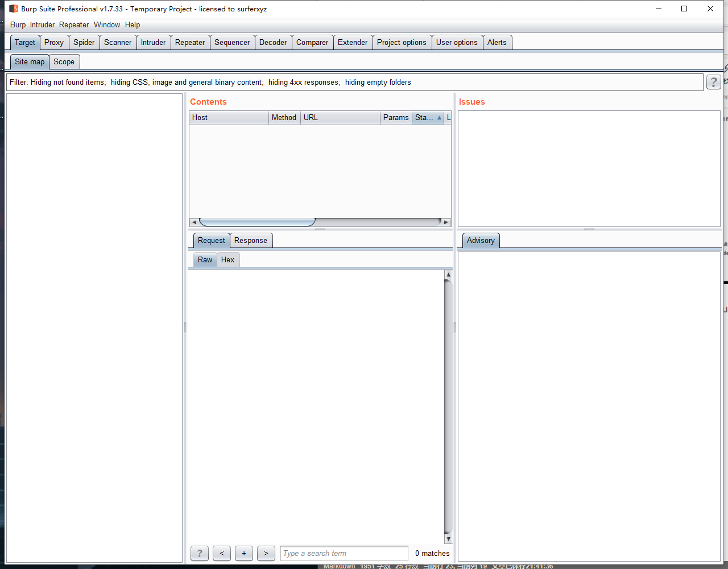Viewport: 728px width, 569px height.
Task: Switch to the Response tab
Action: (x=250, y=241)
